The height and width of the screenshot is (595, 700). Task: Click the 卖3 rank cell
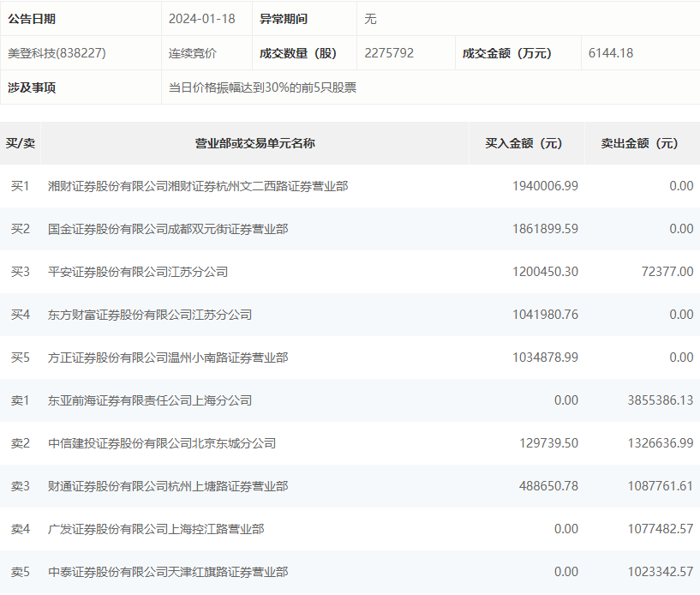[20, 486]
